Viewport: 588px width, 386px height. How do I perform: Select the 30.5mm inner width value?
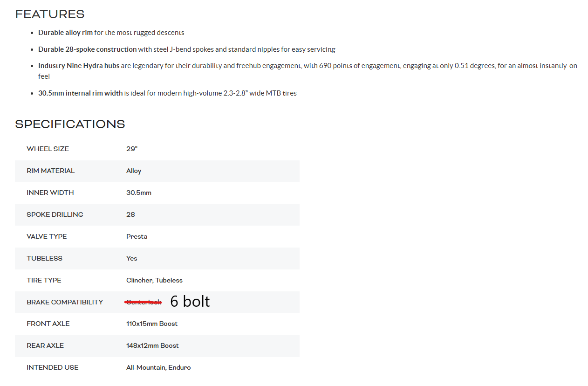[138, 193]
